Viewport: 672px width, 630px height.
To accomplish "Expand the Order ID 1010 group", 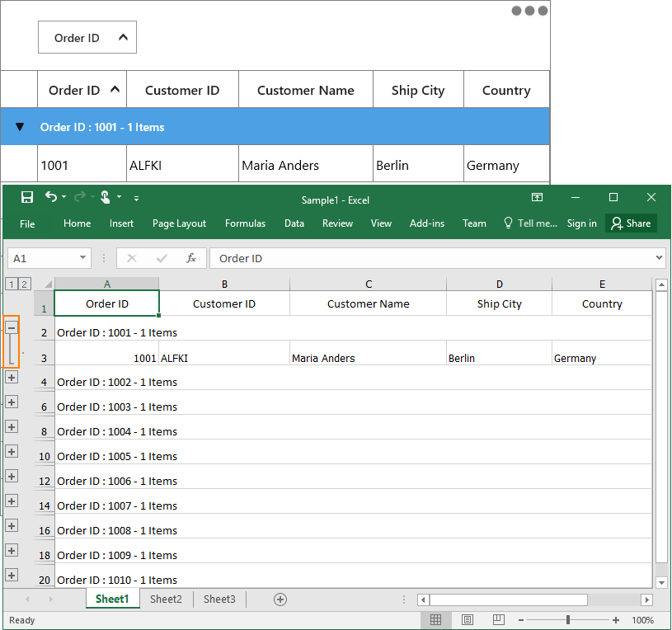I will (x=12, y=575).
